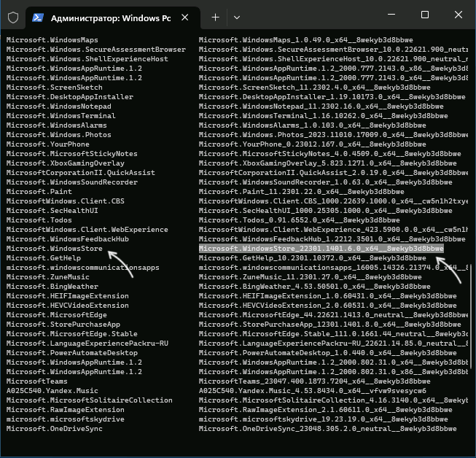Click Microsoft.Todos in the left column
476x458 pixels.
tap(39, 220)
